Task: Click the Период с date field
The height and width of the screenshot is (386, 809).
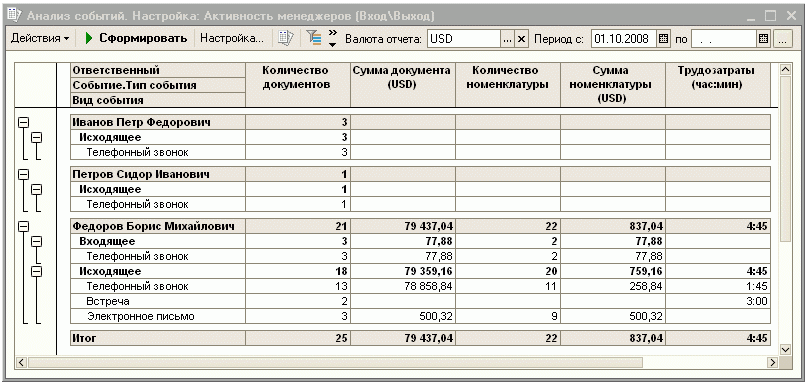Action: click(623, 39)
